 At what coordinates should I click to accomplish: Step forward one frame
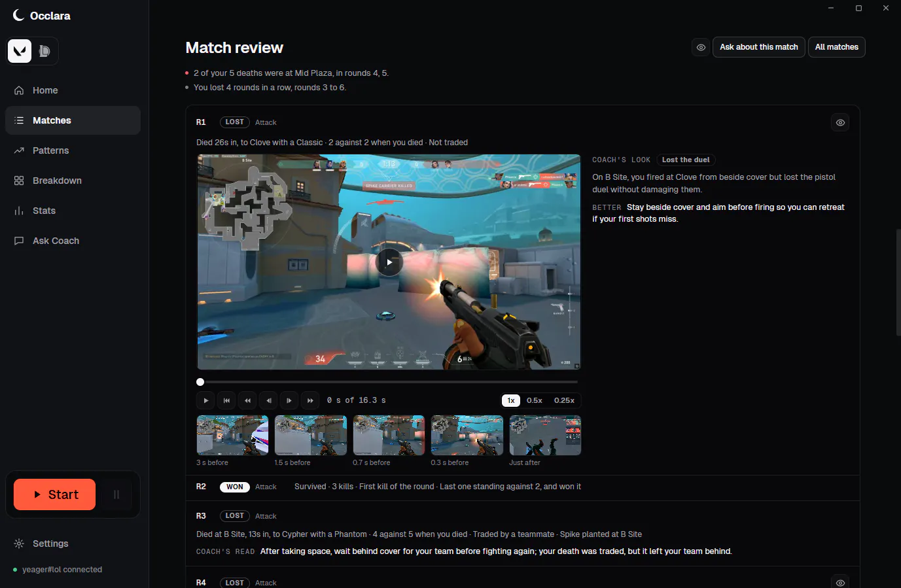(289, 400)
